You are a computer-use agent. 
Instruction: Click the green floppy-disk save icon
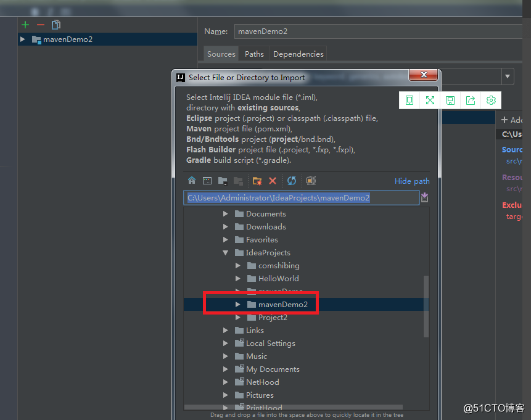click(x=450, y=101)
